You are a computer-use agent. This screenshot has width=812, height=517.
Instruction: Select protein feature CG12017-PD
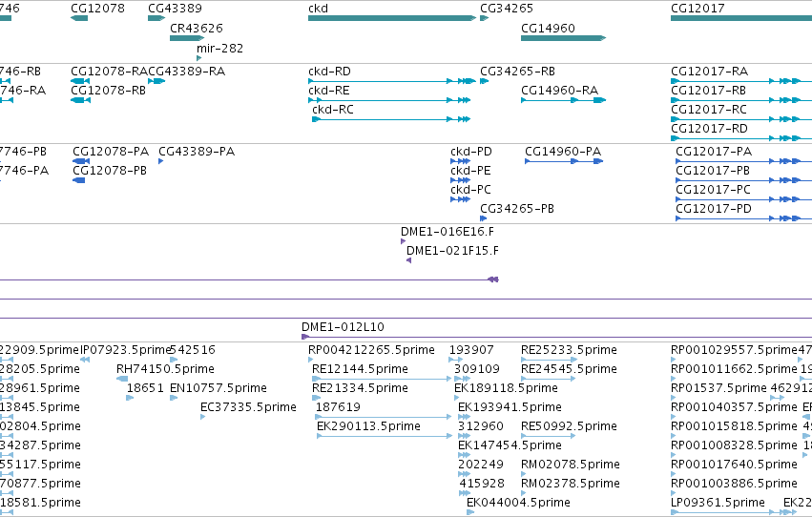[743, 218]
